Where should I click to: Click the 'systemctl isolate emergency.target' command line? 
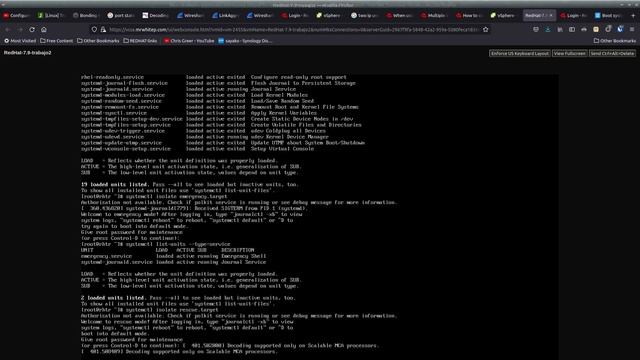tap(154, 196)
